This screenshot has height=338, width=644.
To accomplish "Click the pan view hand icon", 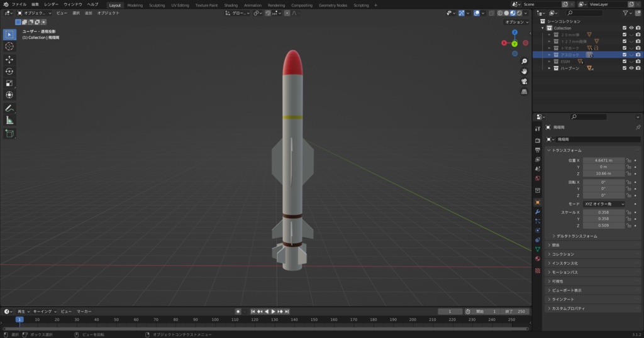I will click(x=524, y=72).
